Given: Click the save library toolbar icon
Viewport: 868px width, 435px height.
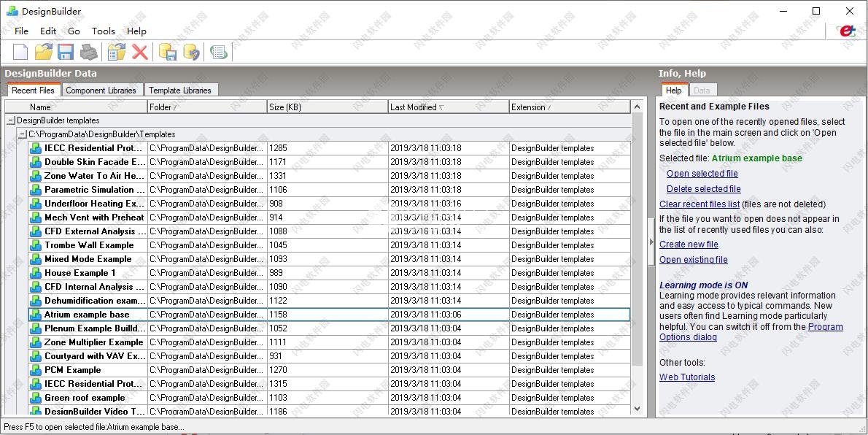Looking at the screenshot, I should point(168,52).
